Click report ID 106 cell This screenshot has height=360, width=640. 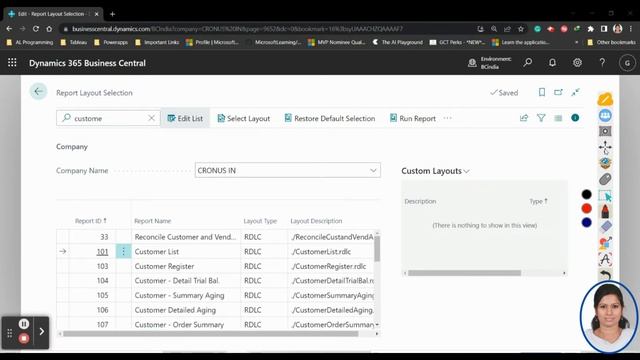pos(102,310)
